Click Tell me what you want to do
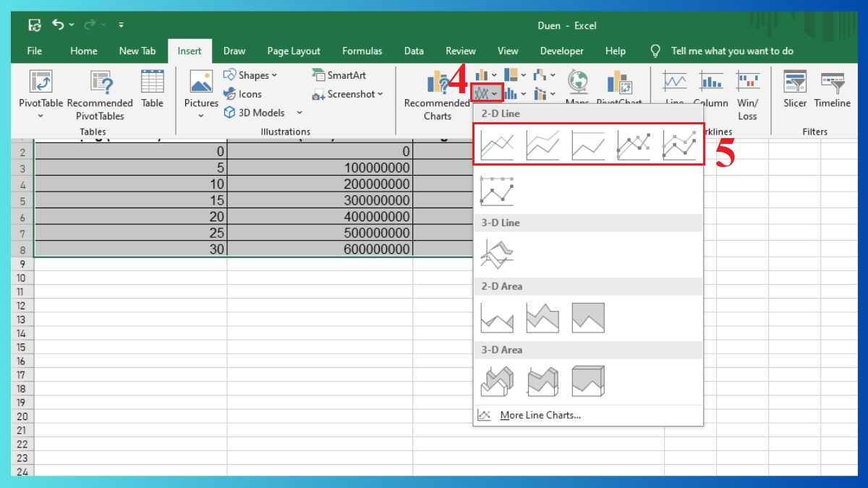868x488 pixels. 732,51
